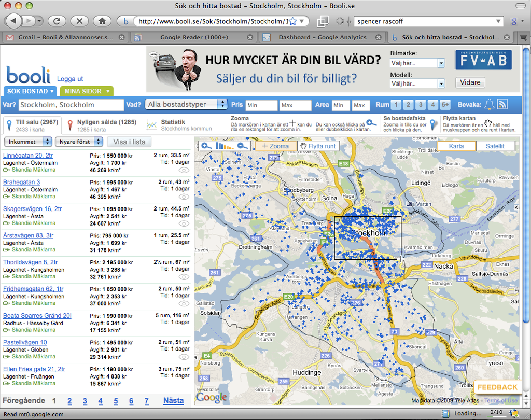Image resolution: width=531 pixels, height=420 pixels.
Task: Open Thorildsvägen 8, 2tr listing
Action: 30,262
